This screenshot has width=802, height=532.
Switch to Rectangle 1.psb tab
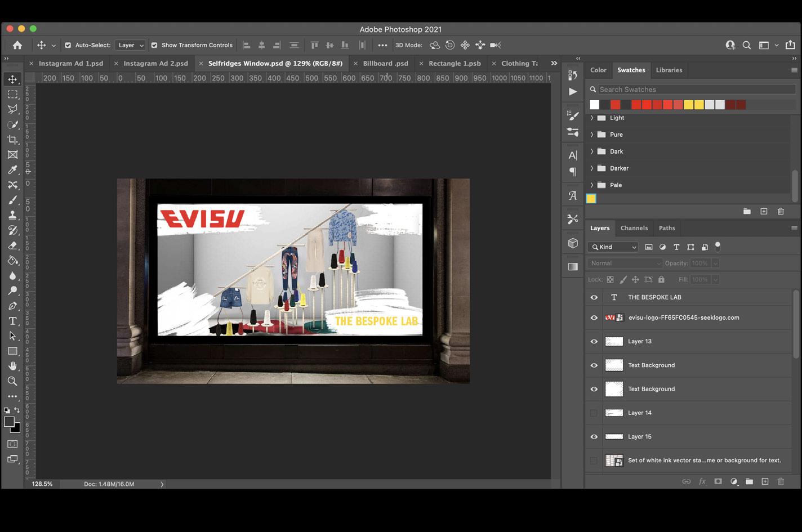[455, 64]
